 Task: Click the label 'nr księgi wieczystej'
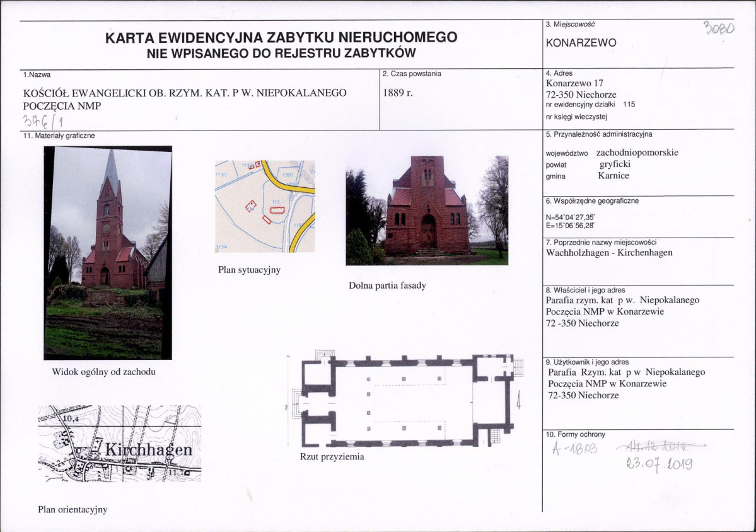coord(576,117)
